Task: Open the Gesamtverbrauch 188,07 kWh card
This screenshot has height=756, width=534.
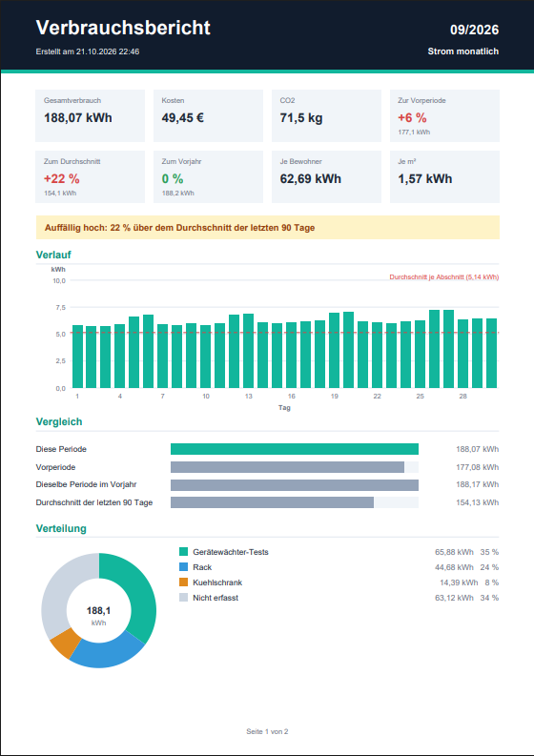Action: click(x=91, y=115)
